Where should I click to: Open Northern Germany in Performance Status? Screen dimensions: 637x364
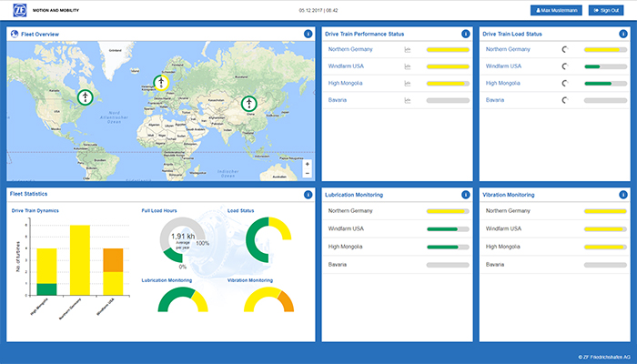pos(350,49)
